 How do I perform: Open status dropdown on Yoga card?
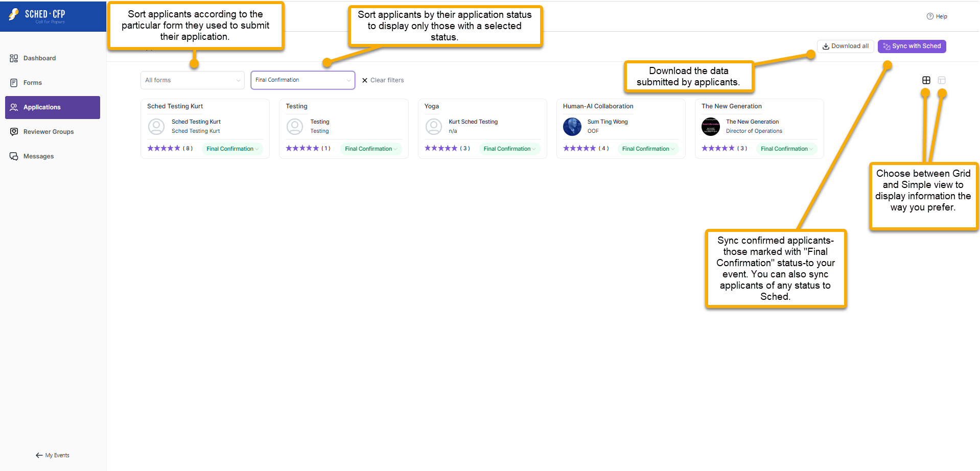509,149
